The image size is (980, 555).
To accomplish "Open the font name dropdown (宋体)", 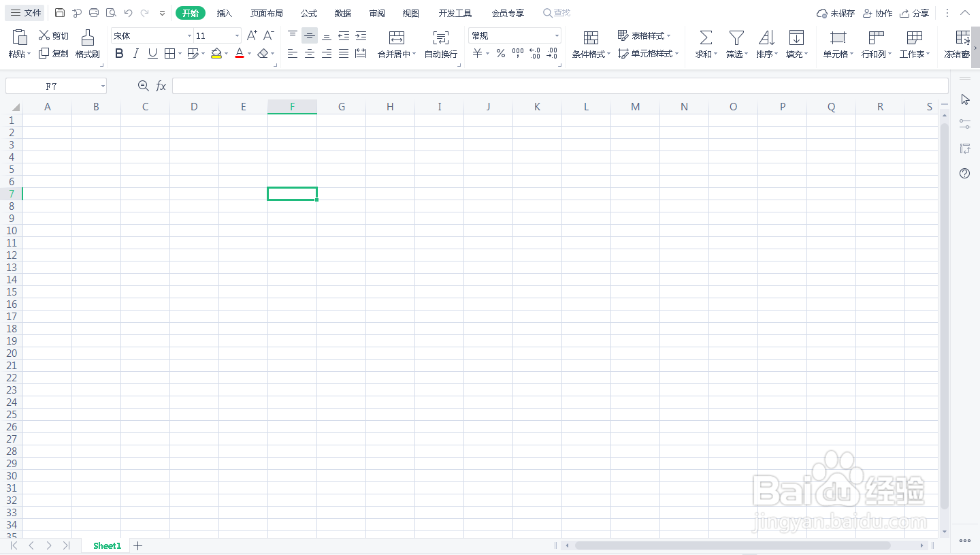I will point(190,35).
